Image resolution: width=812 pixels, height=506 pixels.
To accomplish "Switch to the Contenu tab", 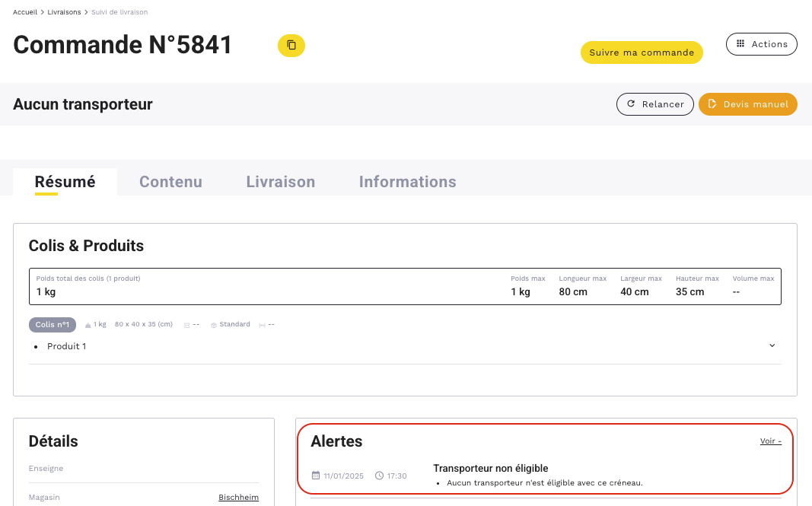I will click(x=170, y=182).
